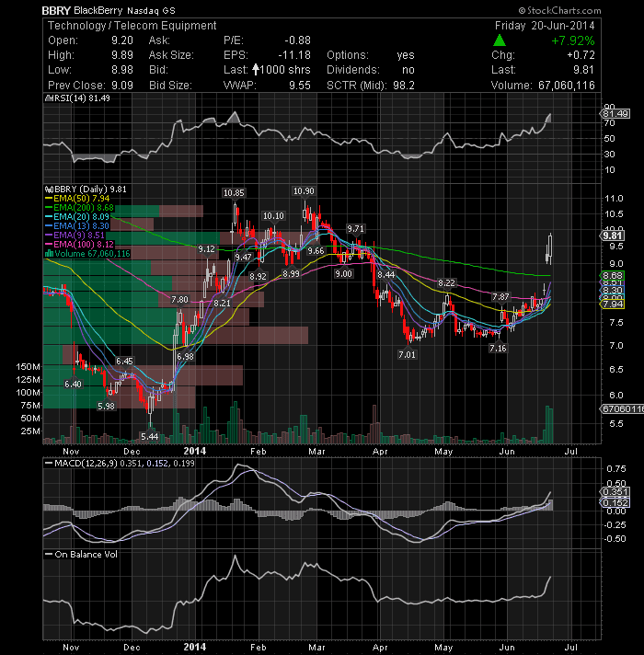Click the up-arrow icon before 1000 shrs
Screen dimensions: 644x655
coord(255,69)
